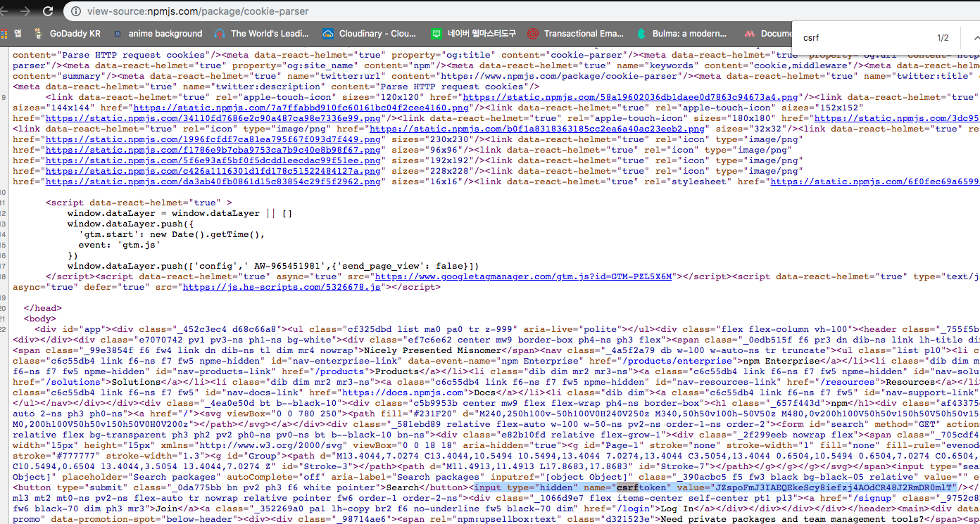Open the anime background bookmark

point(158,33)
